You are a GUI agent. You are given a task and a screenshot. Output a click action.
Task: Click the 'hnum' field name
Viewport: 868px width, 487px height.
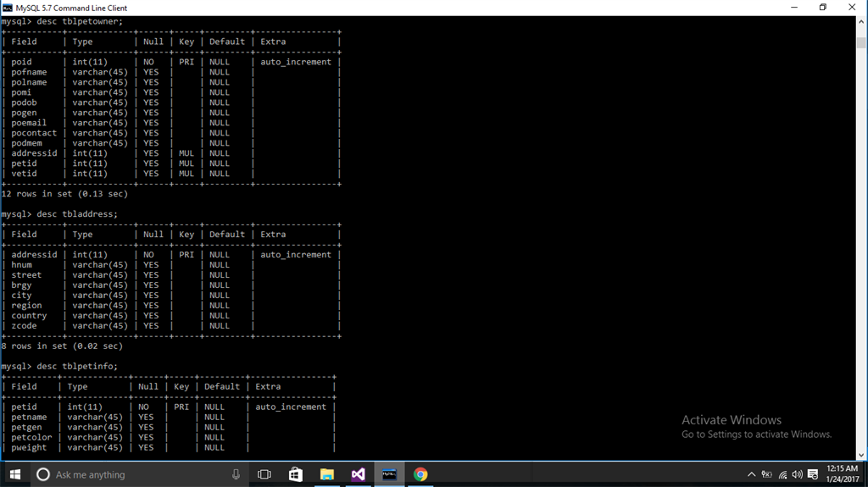click(21, 264)
